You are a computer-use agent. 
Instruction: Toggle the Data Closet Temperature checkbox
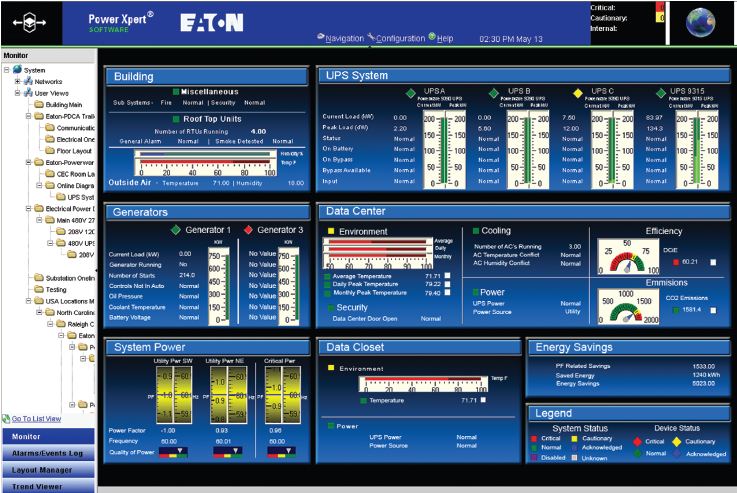point(483,400)
